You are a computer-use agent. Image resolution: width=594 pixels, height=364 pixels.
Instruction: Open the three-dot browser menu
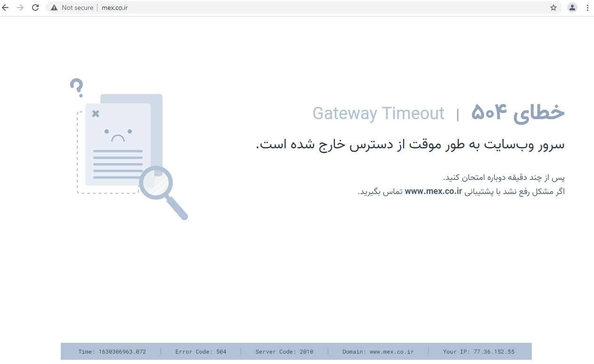(587, 8)
